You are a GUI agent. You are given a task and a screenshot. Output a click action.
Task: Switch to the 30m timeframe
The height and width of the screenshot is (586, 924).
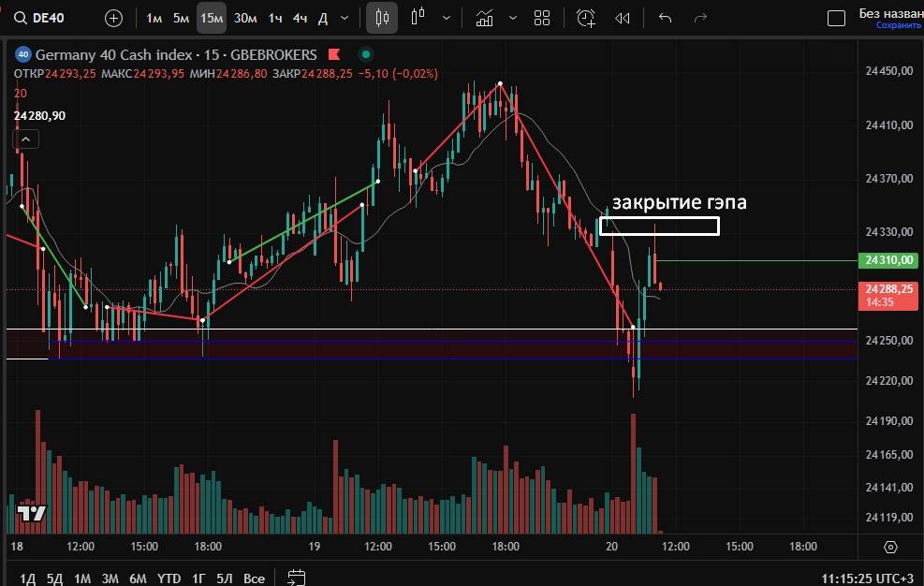[x=245, y=18]
